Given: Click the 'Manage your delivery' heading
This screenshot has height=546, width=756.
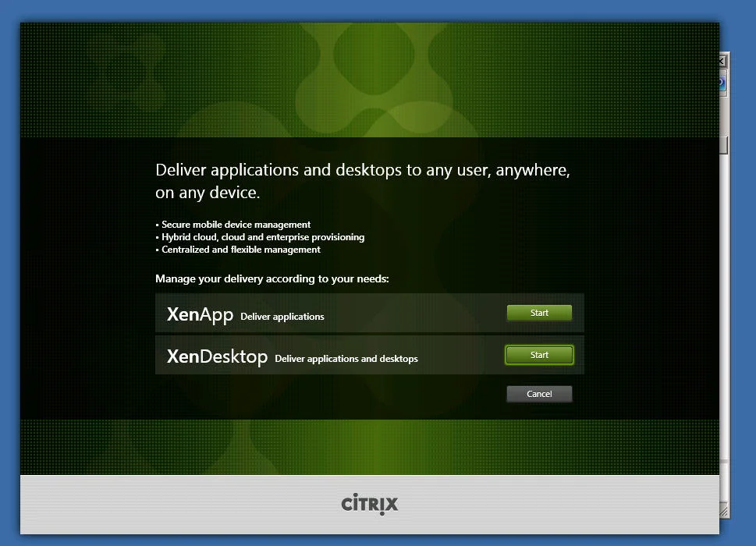Looking at the screenshot, I should coord(272,278).
